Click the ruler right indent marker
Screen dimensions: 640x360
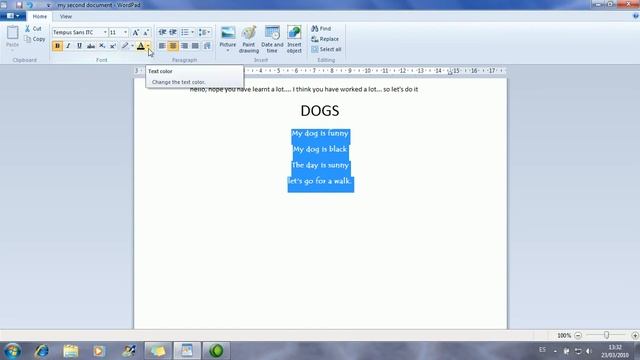point(450,73)
